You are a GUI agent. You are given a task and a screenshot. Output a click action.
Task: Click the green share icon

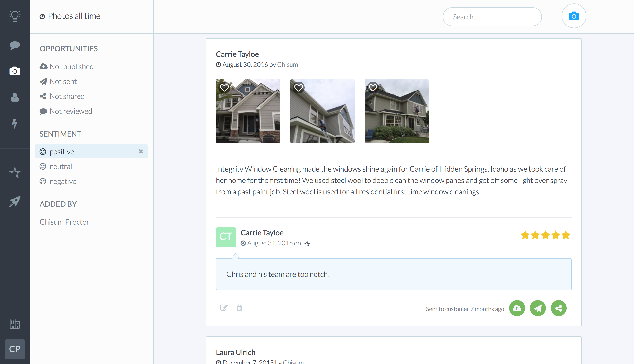558,308
